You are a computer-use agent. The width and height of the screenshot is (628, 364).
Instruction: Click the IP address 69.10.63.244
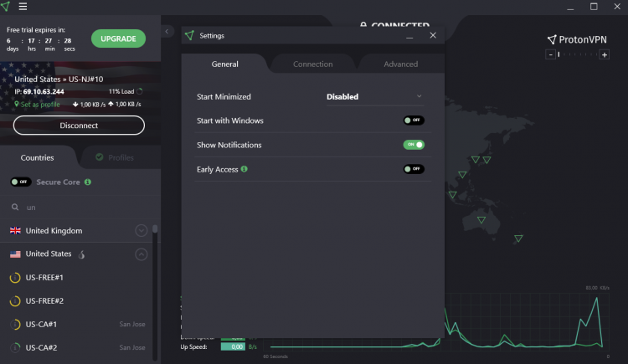[x=44, y=92]
